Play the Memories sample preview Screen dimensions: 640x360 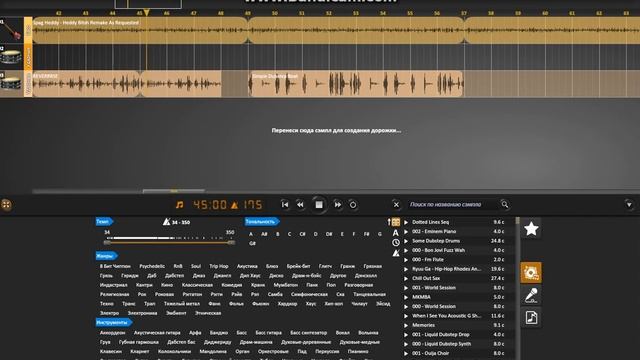[x=406, y=326]
